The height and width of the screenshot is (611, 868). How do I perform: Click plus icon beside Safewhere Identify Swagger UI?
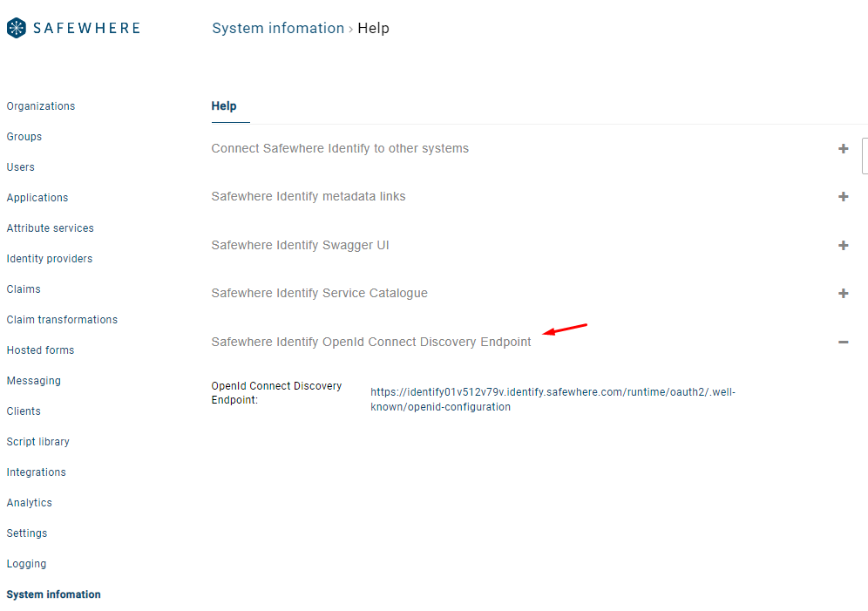point(843,246)
